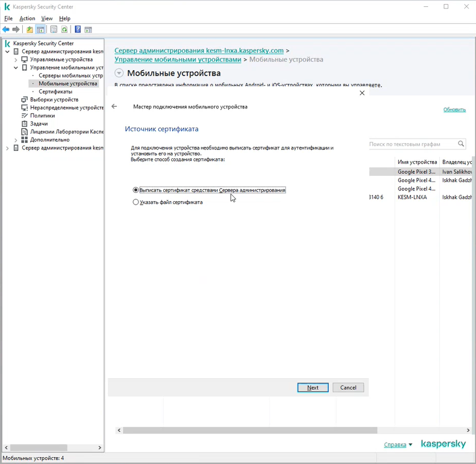
Task: Open the Action menu
Action: click(x=27, y=18)
